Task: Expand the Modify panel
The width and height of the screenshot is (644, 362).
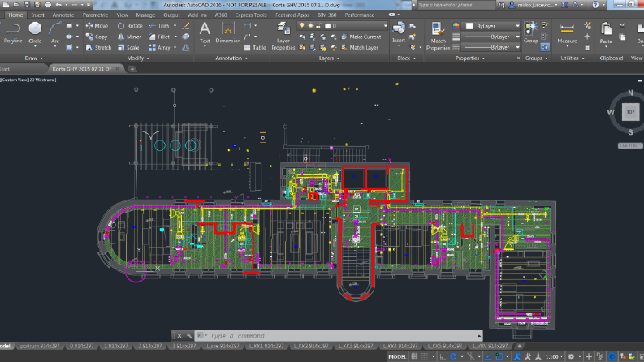Action: 138,58
